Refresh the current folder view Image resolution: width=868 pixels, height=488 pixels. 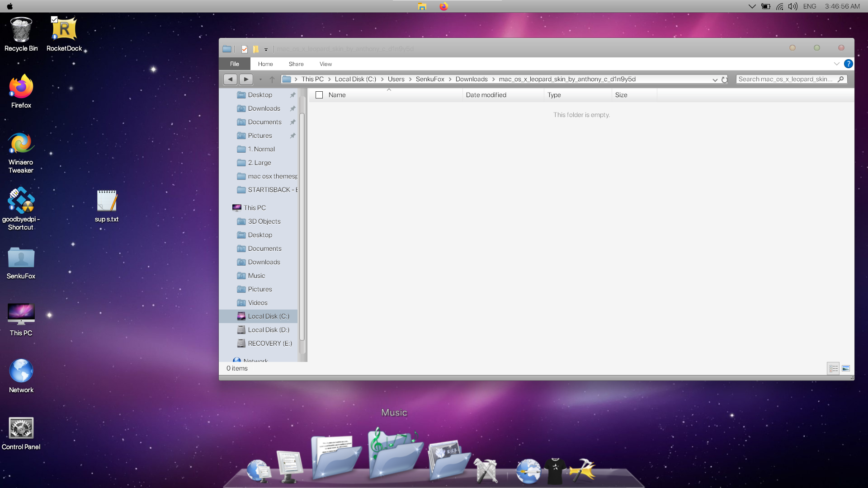(x=725, y=80)
